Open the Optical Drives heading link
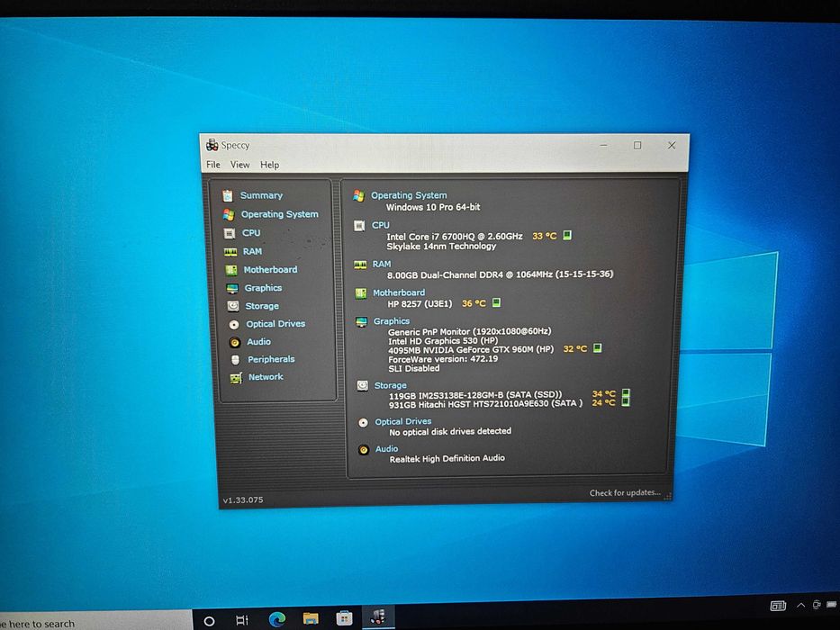 402,421
